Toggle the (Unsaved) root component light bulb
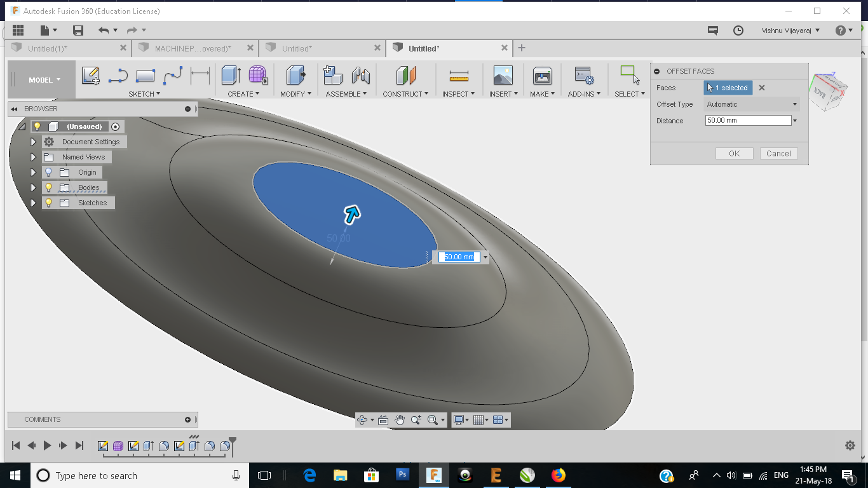868x488 pixels. pos(37,126)
